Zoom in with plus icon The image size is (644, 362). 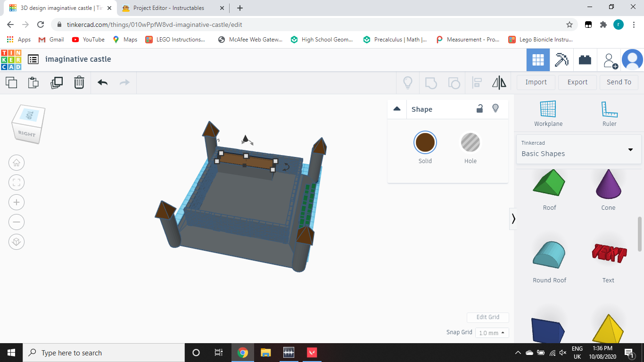(17, 202)
